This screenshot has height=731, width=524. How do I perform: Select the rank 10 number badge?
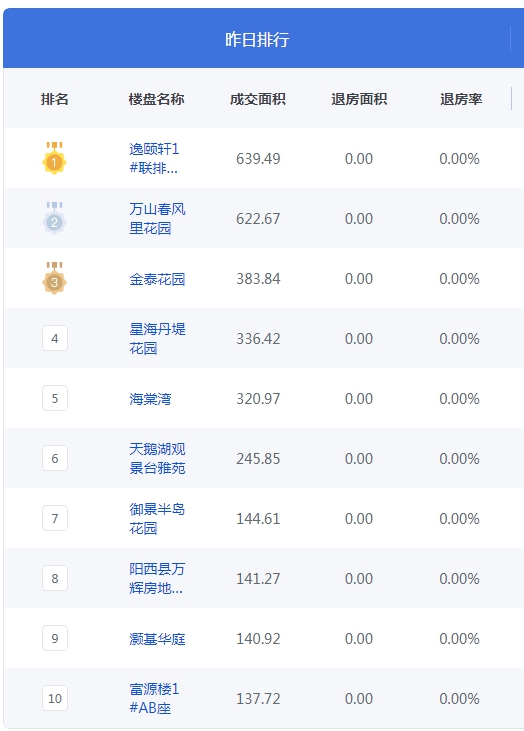pyautogui.click(x=55, y=698)
